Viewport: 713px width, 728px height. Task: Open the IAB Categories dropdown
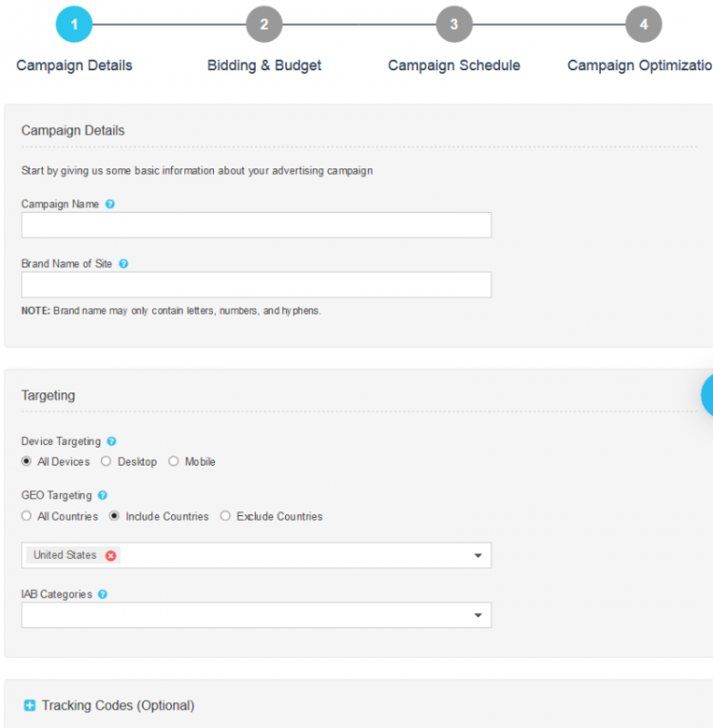[x=257, y=615]
